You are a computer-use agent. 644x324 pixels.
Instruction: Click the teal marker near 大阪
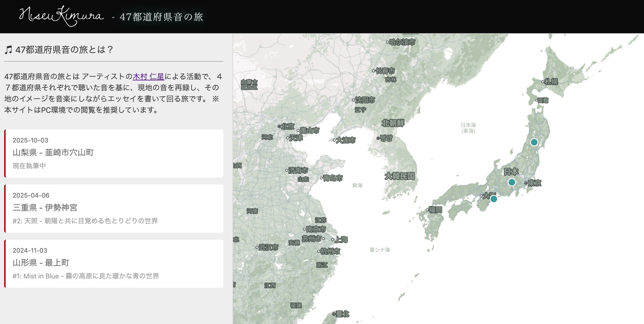pyautogui.click(x=493, y=198)
